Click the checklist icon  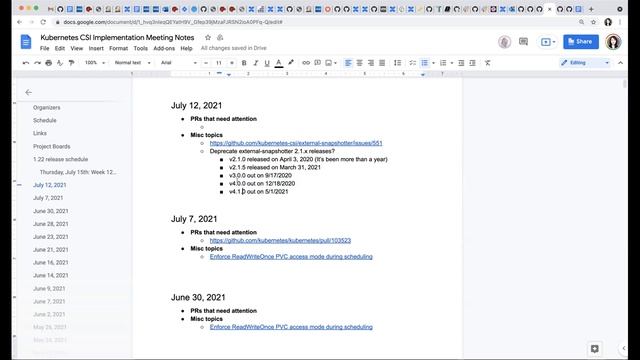413,63
